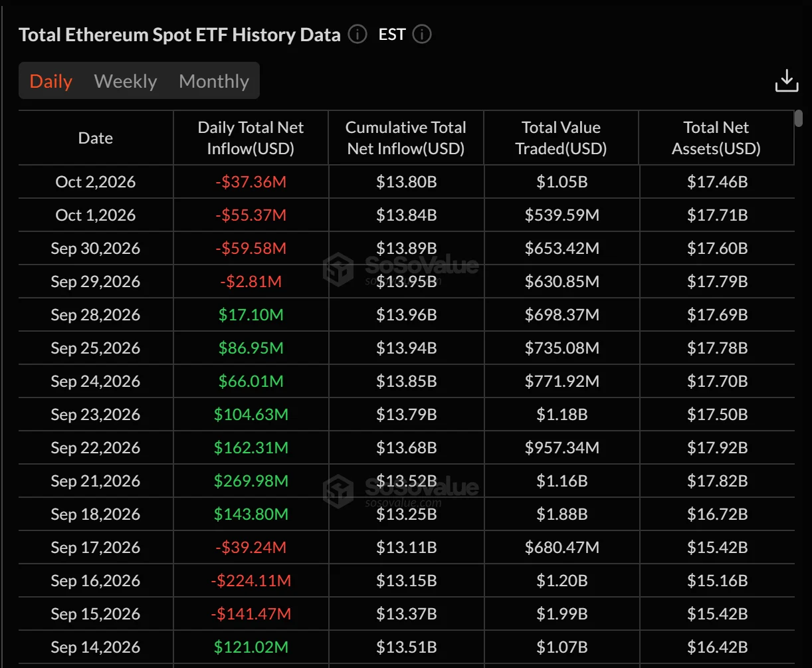This screenshot has height=668, width=812.
Task: Click the info icon next to EST
Action: tap(422, 35)
